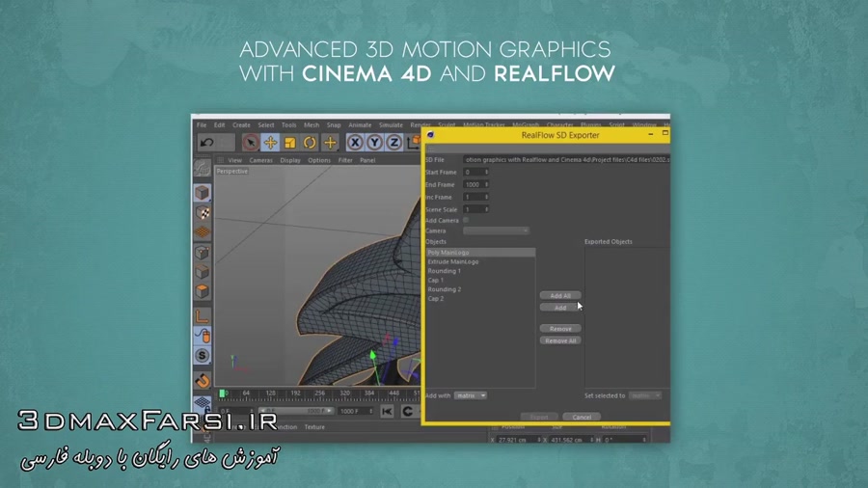
Task: Activate the Scale tool icon
Action: (289, 143)
